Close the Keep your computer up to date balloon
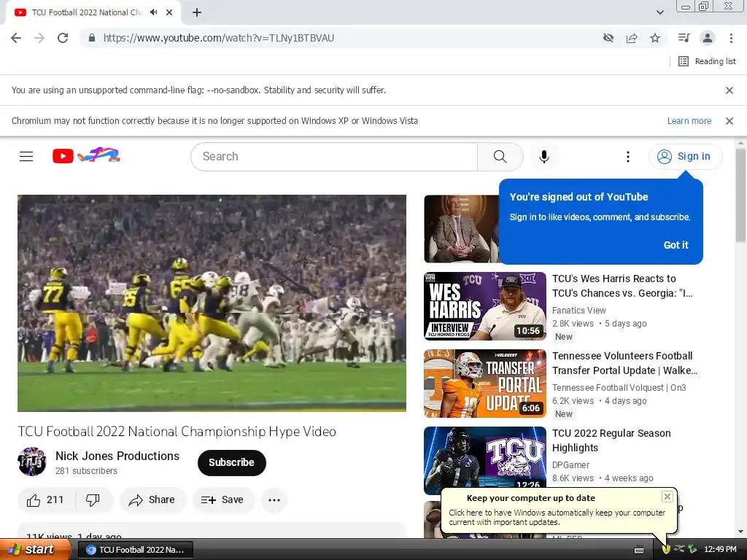747x560 pixels. (667, 497)
